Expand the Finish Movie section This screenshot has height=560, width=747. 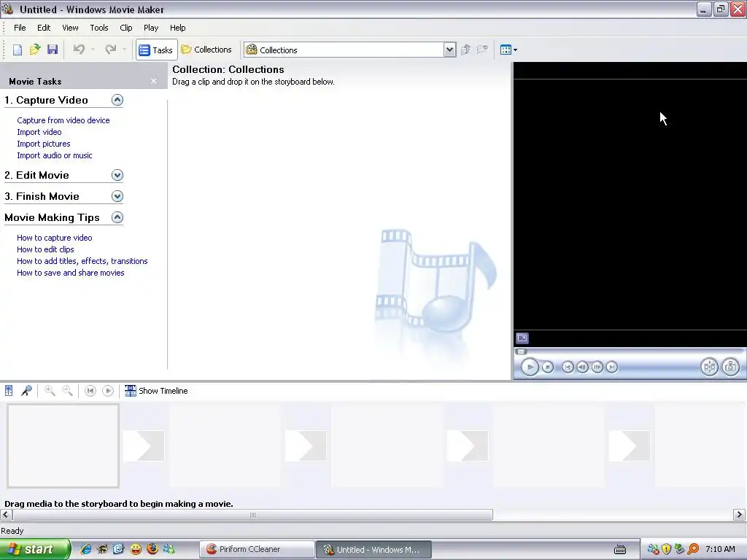pyautogui.click(x=117, y=196)
